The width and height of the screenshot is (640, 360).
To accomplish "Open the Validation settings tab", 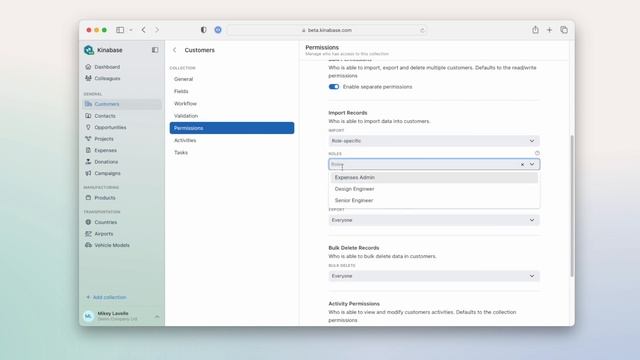I will click(232, 116).
